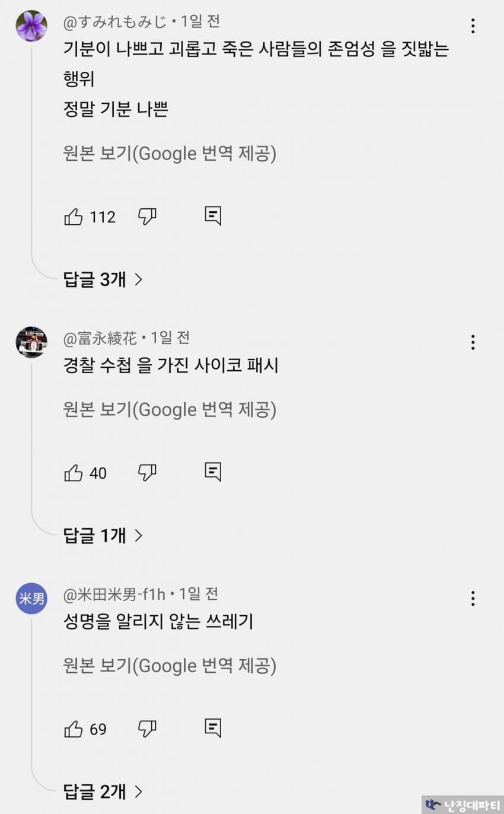Like the comment by @富永綾花
The height and width of the screenshot is (814, 504).
[x=74, y=473]
